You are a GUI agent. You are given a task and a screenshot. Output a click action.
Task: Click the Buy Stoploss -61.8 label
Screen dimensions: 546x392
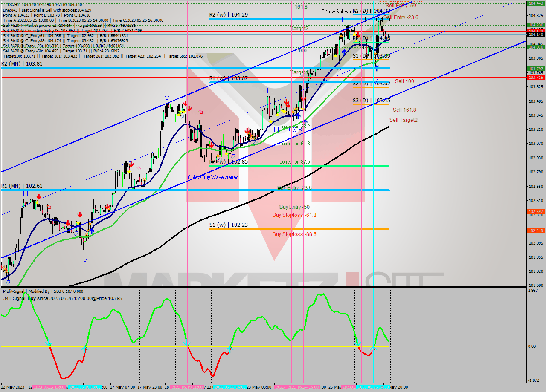click(294, 215)
